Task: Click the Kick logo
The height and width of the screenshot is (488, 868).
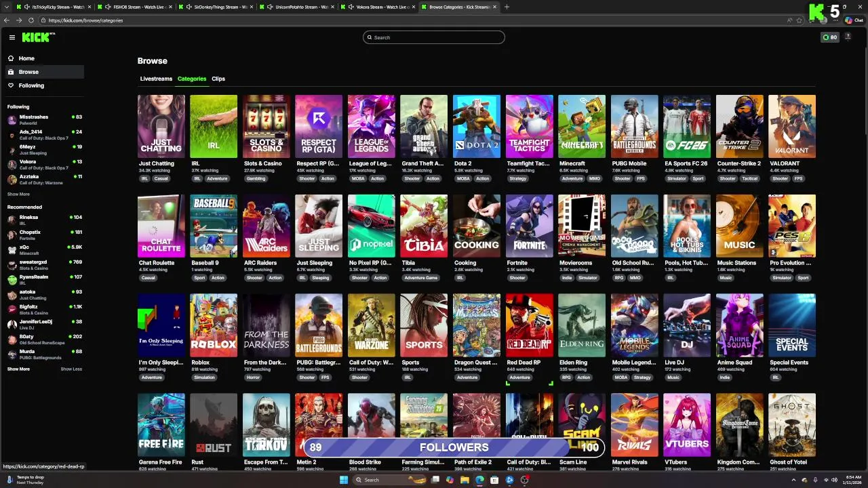Action: pyautogui.click(x=38, y=37)
